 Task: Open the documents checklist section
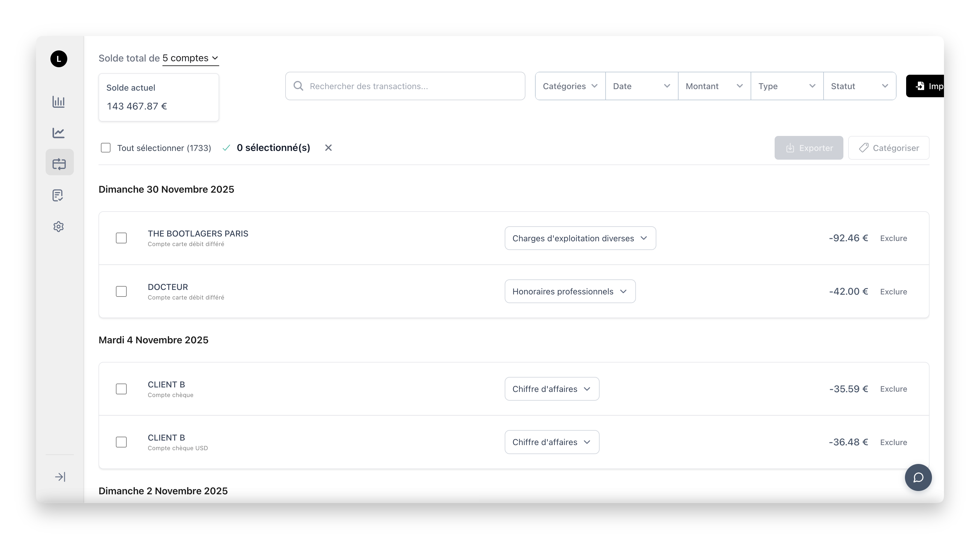pos(59,195)
